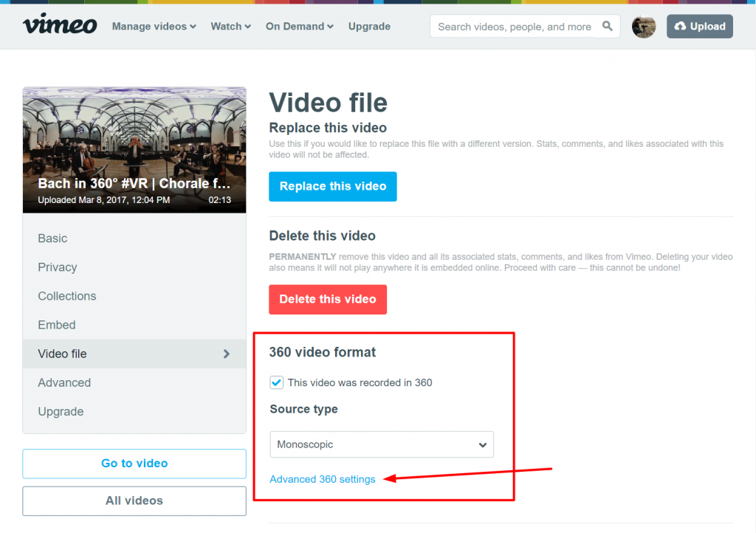Click the Bach in 360° video thumbnail
The image size is (756, 533).
(134, 150)
